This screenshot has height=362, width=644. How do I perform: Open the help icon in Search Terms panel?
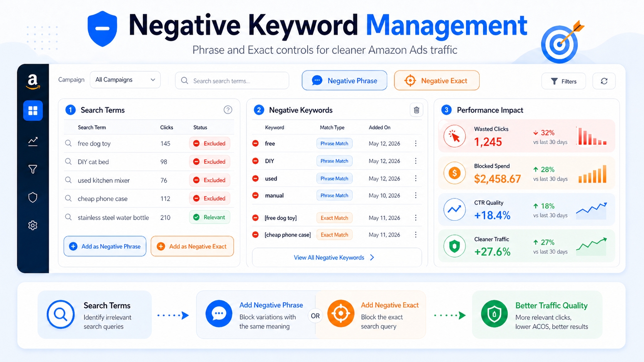coord(228,110)
